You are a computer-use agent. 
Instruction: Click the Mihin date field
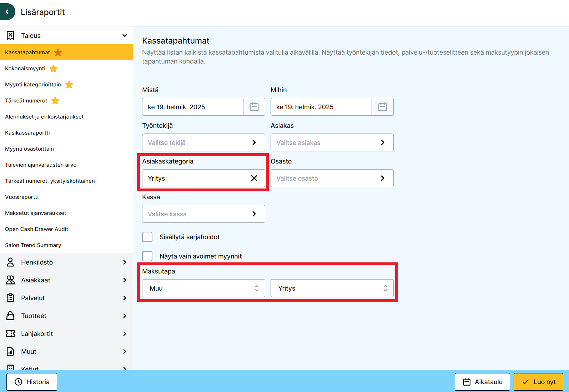321,107
